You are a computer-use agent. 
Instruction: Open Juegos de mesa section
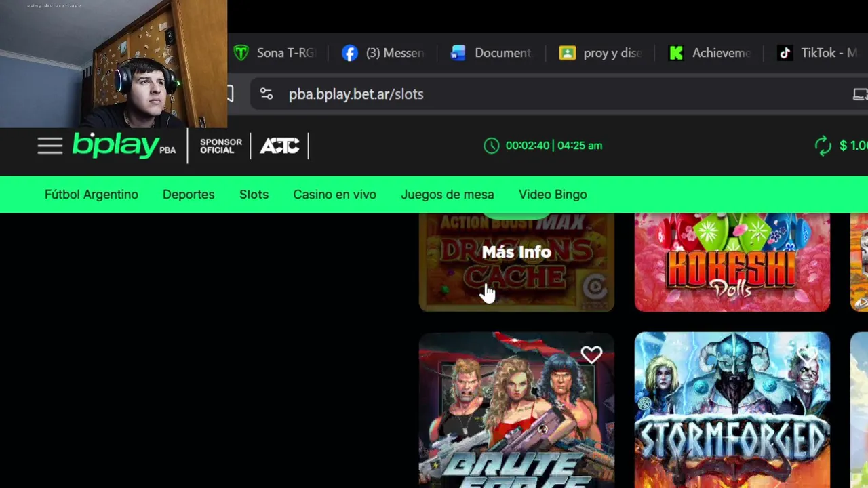coord(448,195)
